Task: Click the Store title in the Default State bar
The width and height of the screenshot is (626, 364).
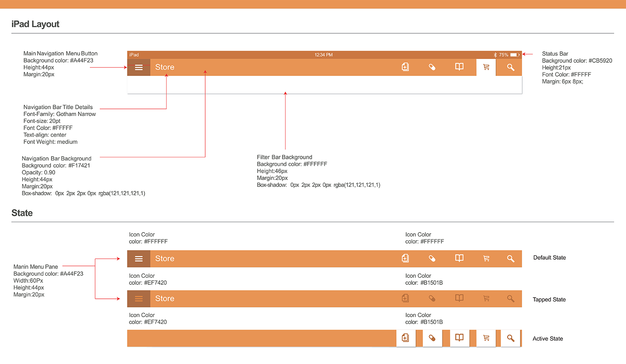Action: tap(165, 258)
